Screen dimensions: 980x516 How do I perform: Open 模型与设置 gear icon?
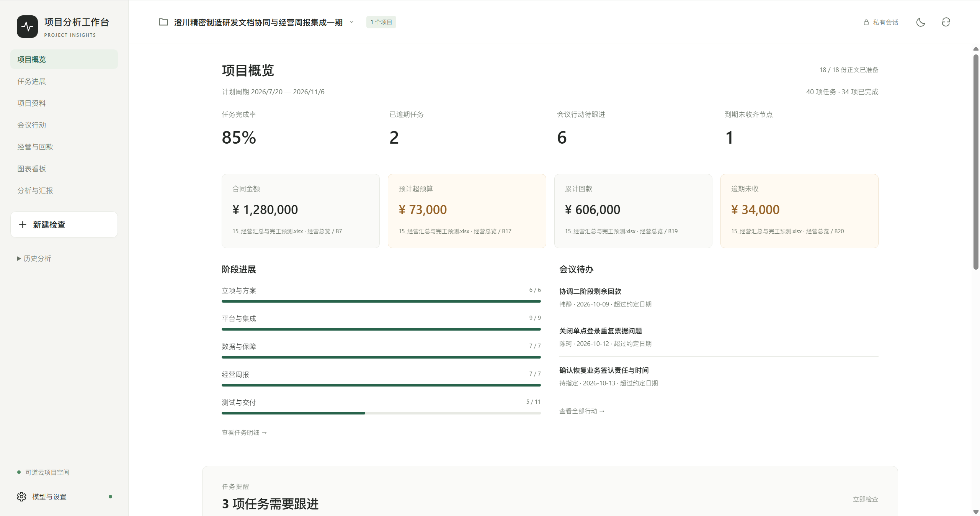(x=21, y=496)
